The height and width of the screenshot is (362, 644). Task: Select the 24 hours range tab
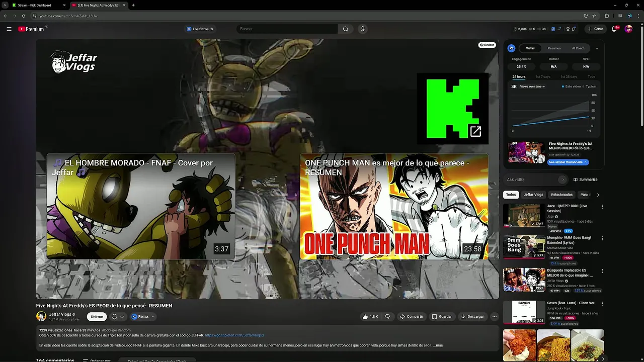tap(519, 77)
